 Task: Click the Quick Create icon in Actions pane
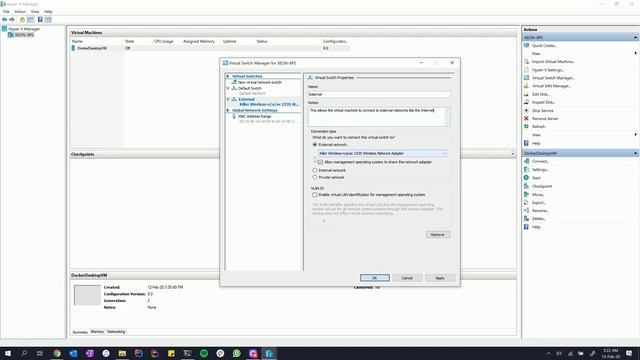click(527, 45)
